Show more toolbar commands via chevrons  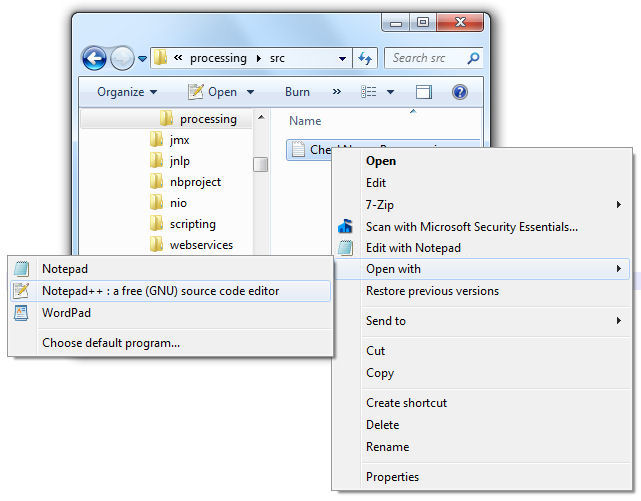[x=336, y=92]
